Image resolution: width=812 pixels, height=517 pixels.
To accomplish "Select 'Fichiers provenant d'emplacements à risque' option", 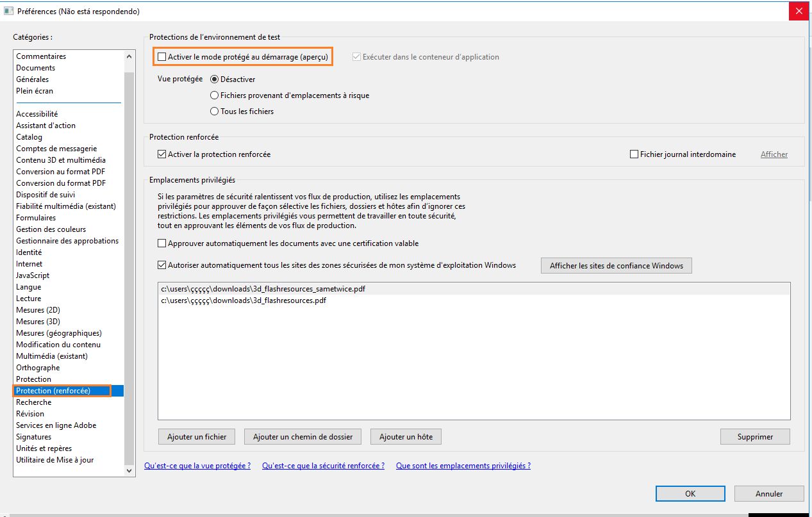I will point(214,95).
